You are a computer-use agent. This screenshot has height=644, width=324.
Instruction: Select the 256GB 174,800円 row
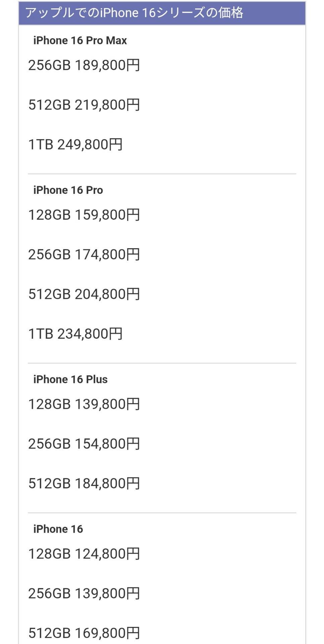click(84, 254)
